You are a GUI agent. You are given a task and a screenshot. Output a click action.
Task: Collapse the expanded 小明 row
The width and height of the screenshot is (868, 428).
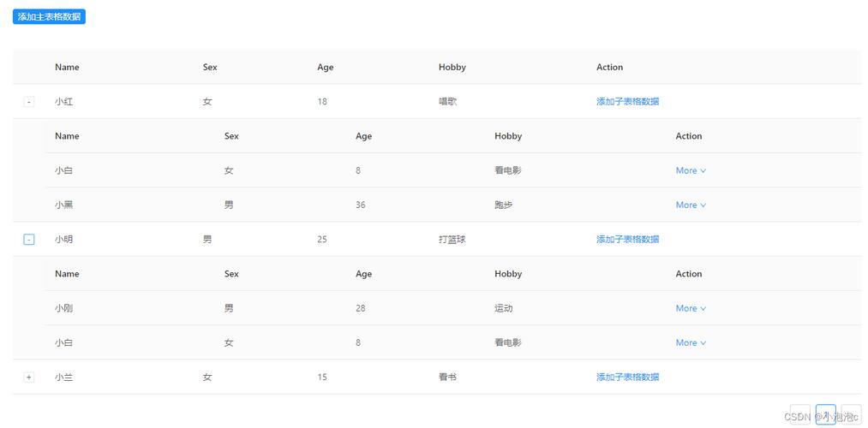[29, 240]
